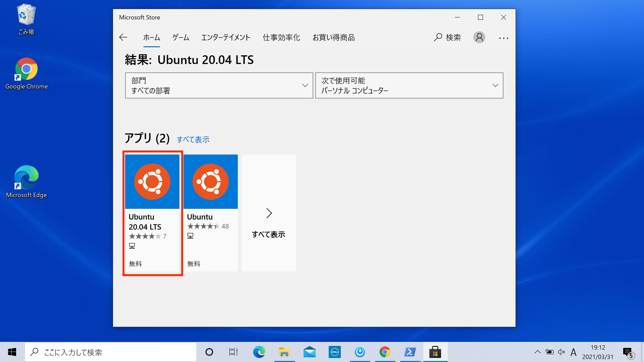Image resolution: width=644 pixels, height=362 pixels.
Task: Open the Ubuntu 20.04 LTS app tile
Action: [152, 213]
